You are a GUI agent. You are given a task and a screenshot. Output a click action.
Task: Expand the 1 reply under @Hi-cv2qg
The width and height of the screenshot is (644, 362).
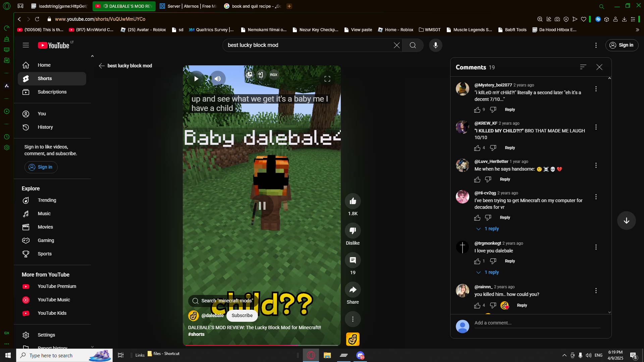pos(488,229)
